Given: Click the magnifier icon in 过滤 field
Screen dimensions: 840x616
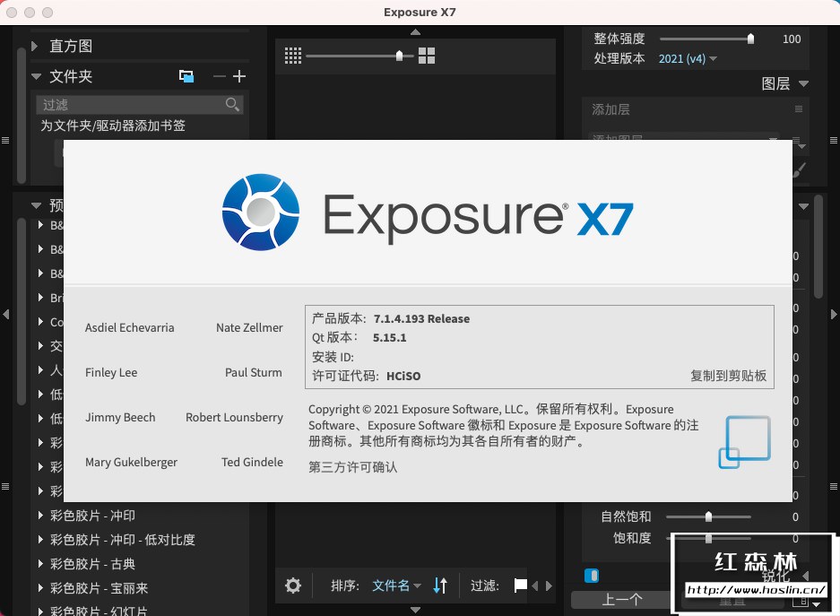Looking at the screenshot, I should pyautogui.click(x=232, y=104).
